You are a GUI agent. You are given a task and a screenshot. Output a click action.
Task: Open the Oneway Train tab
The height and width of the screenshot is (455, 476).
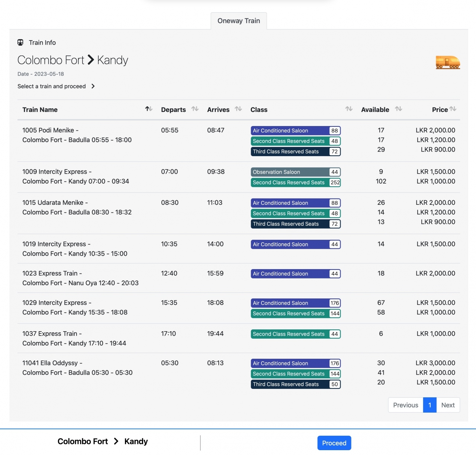pos(239,21)
